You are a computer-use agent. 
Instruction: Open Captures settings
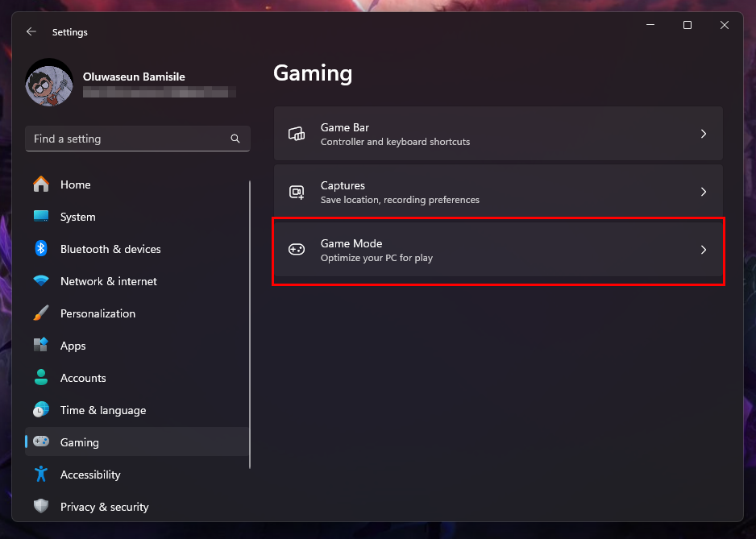pyautogui.click(x=498, y=192)
